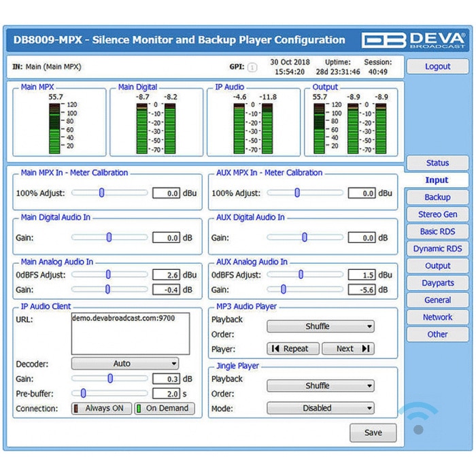
Task: Go to the Dynamic RDS tab
Action: [437, 249]
